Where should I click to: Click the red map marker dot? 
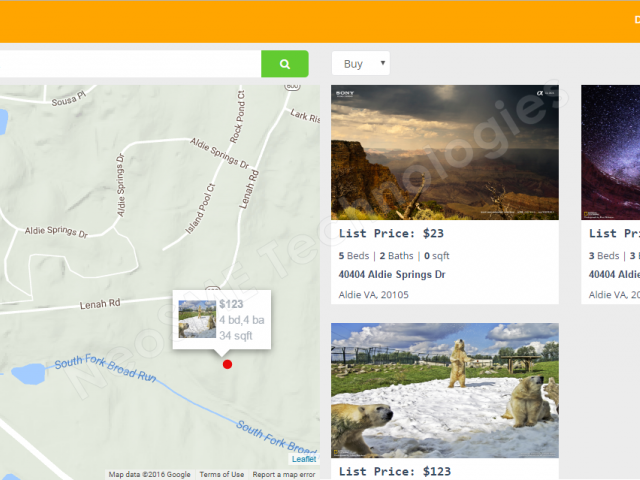[227, 364]
